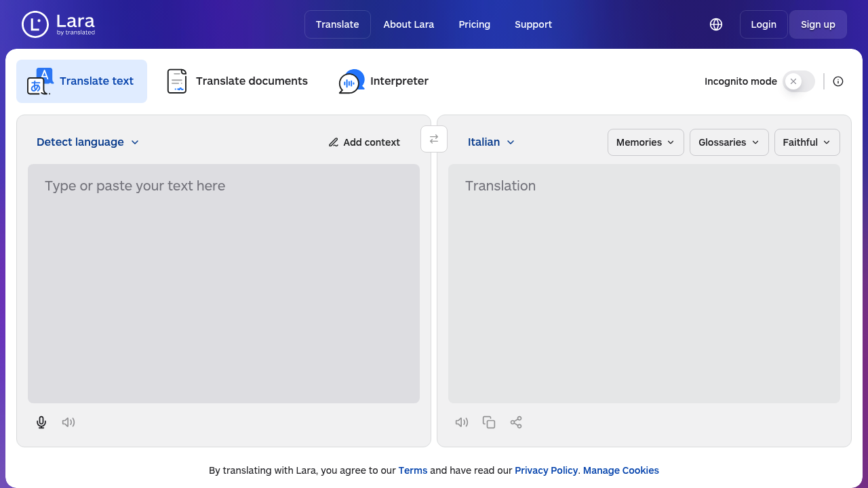Focus the source text input area
The image size is (868, 488).
pyautogui.click(x=224, y=283)
